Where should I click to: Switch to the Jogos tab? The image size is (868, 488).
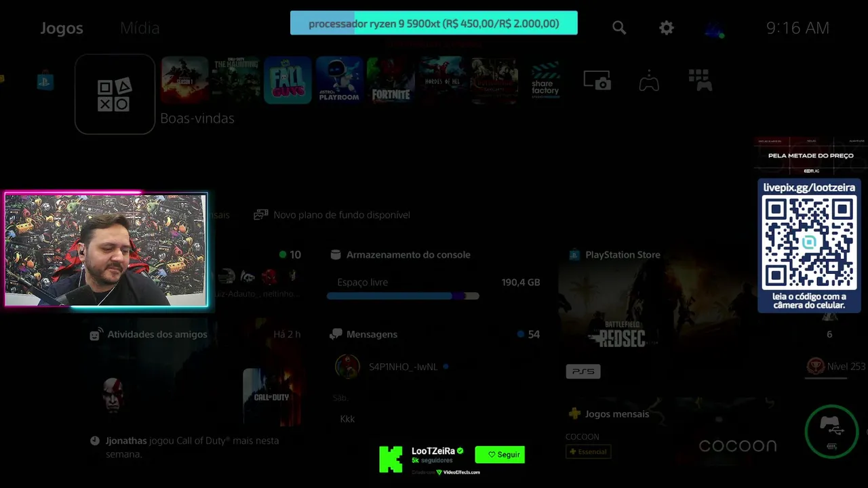click(62, 28)
